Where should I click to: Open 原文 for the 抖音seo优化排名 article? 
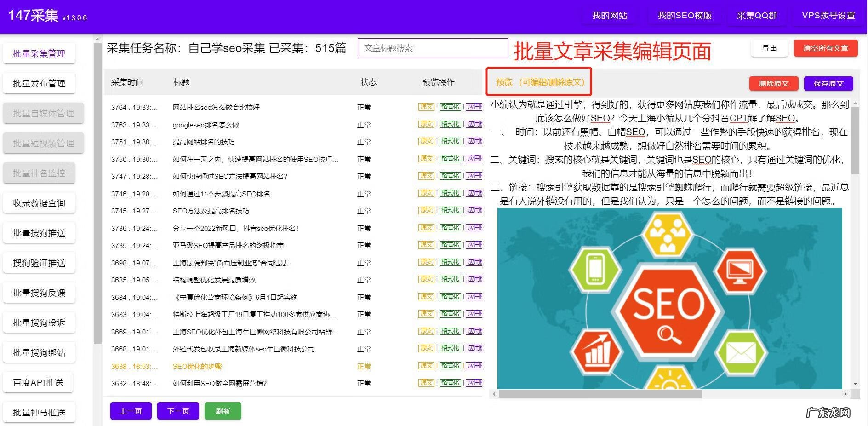tap(426, 228)
